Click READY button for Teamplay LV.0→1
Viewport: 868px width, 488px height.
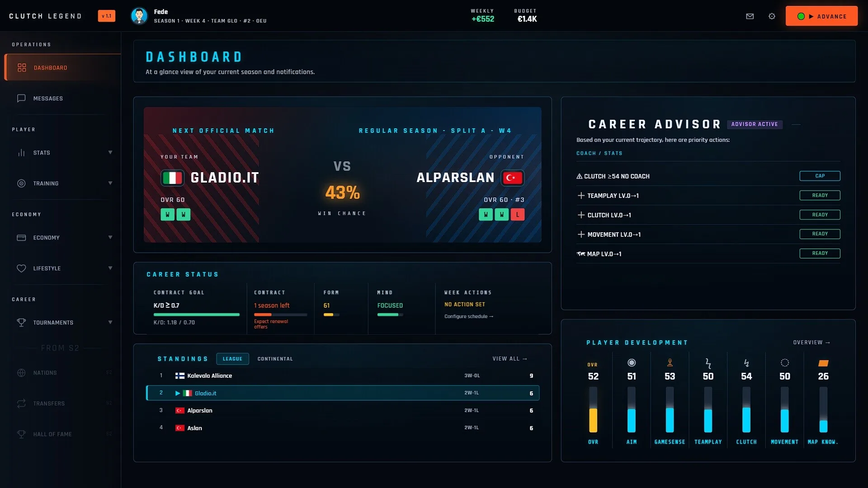coord(820,195)
